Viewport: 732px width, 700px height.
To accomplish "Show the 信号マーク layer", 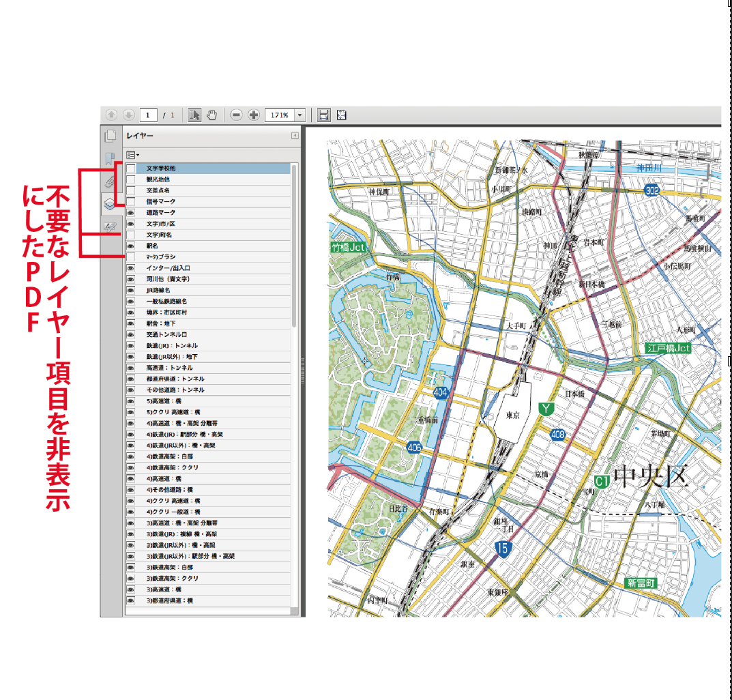I will [131, 202].
